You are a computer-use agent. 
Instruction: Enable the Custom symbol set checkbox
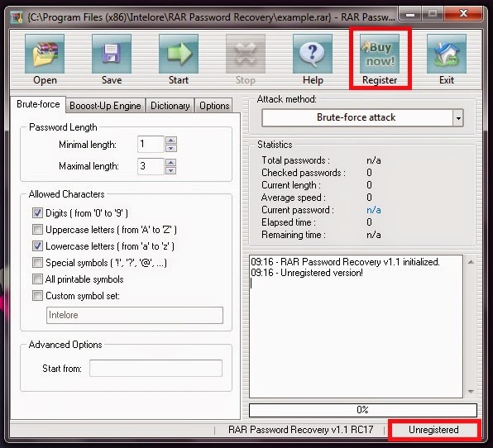point(37,296)
